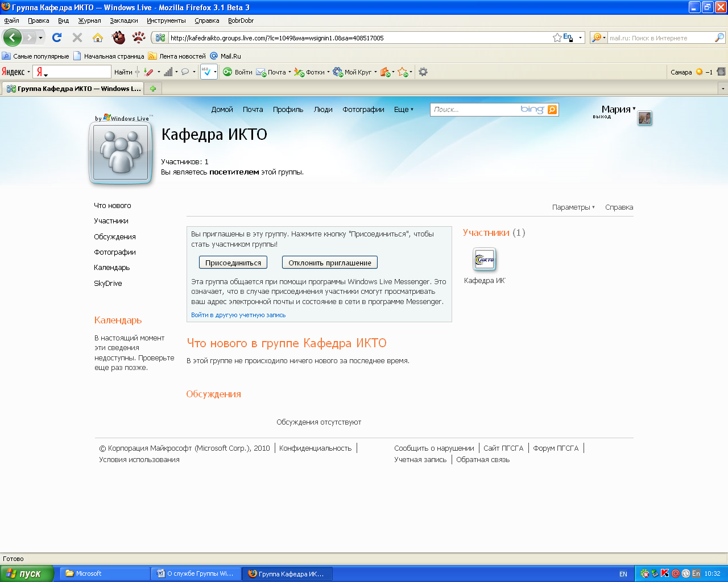The width and height of the screenshot is (728, 582).
Task: Expand the Еще menu in Live navigation
Action: click(x=404, y=110)
